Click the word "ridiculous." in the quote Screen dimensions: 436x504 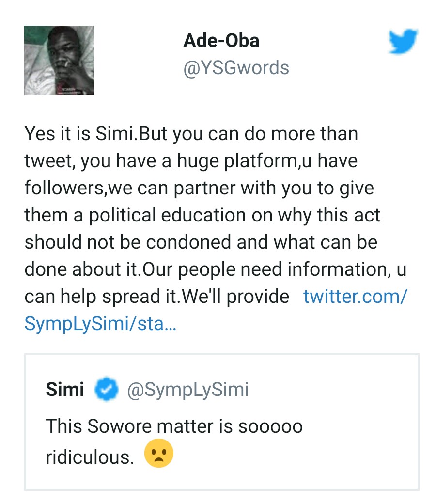(x=90, y=457)
